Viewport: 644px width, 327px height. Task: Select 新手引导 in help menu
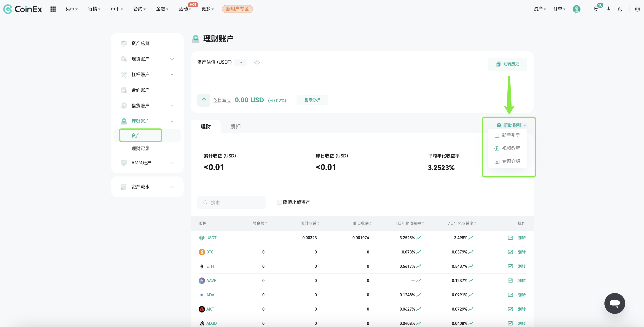point(507,135)
